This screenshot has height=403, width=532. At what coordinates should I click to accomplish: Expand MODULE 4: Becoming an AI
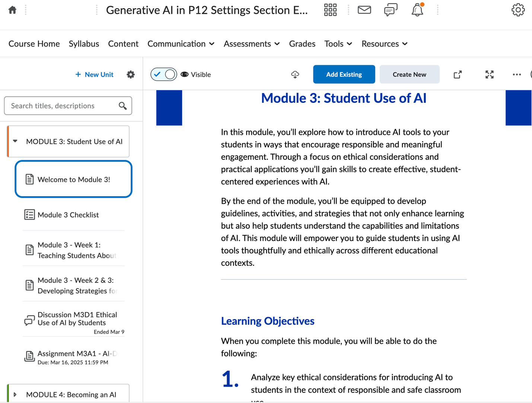pyautogui.click(x=15, y=394)
